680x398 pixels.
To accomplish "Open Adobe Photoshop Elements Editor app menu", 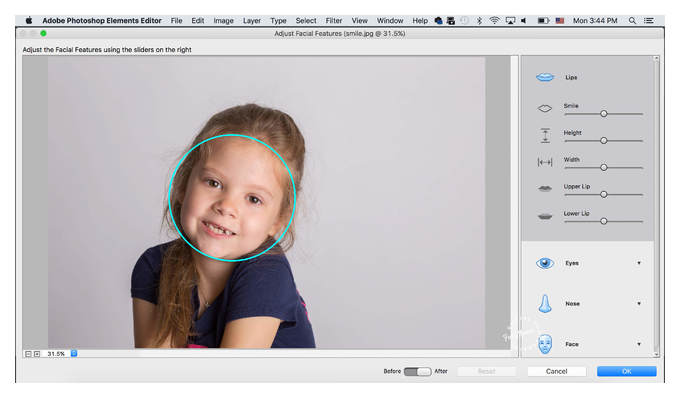I will point(102,20).
